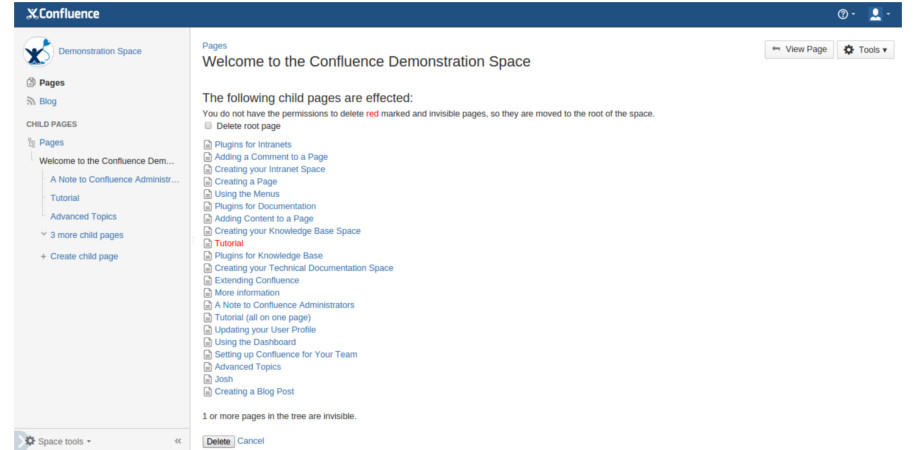Open the red Tutorial link in list

229,243
